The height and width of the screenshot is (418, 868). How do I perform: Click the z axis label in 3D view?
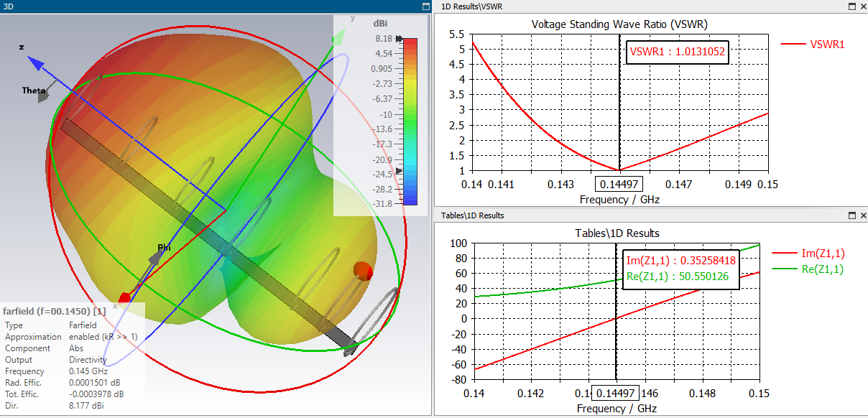point(22,47)
